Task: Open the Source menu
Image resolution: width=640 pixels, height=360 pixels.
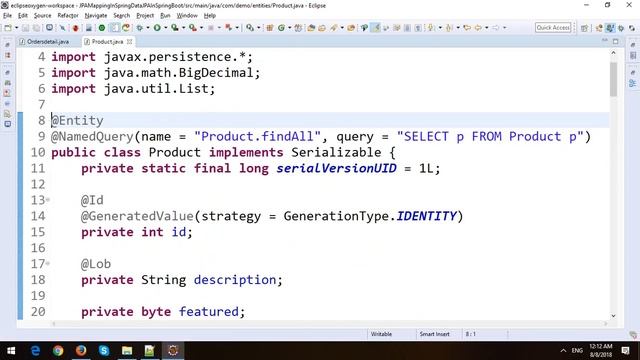Action: (42, 16)
